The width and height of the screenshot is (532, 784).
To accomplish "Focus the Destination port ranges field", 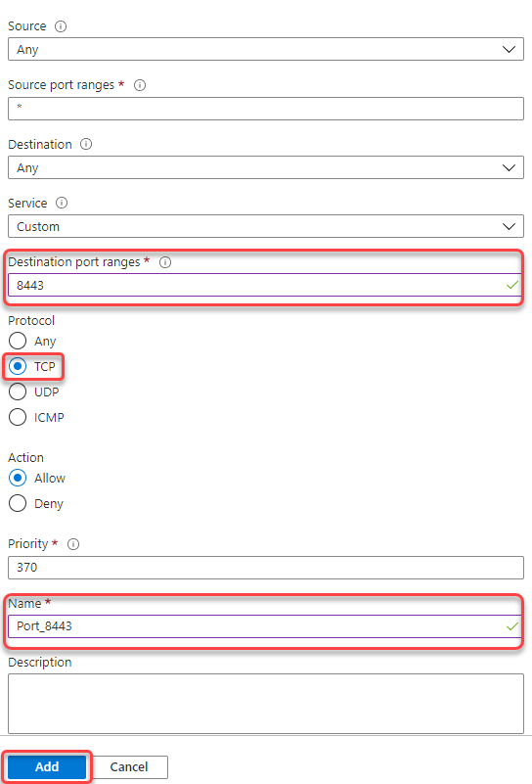I will point(265,285).
